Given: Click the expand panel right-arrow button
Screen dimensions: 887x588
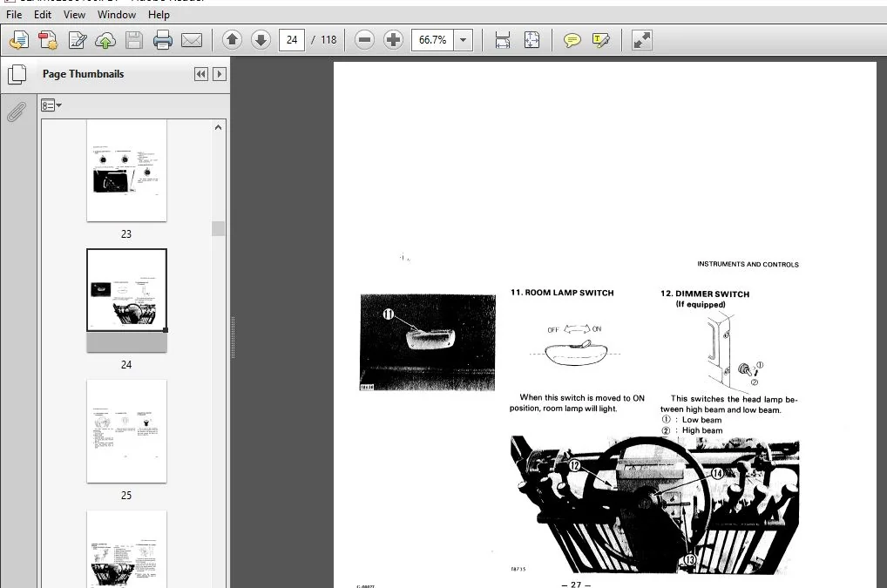Looking at the screenshot, I should [220, 74].
